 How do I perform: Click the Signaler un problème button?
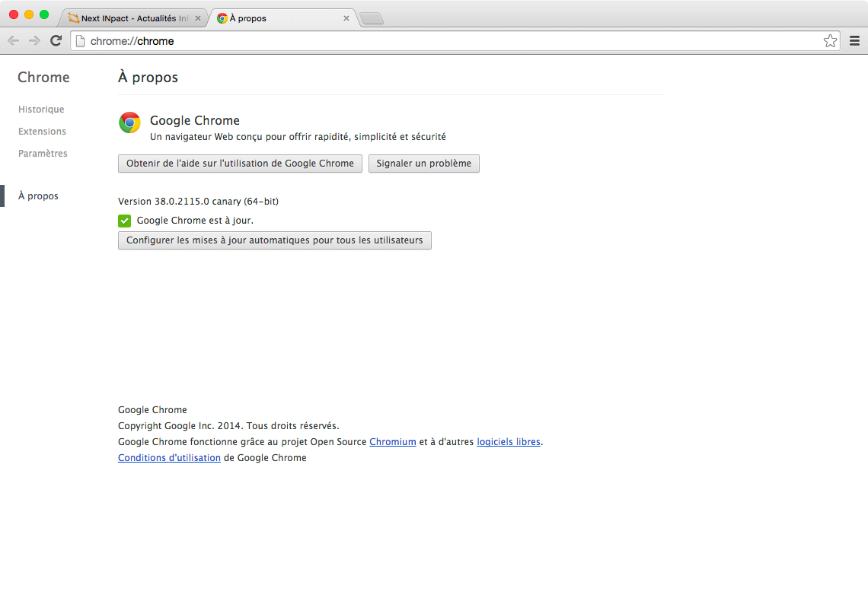pos(423,164)
